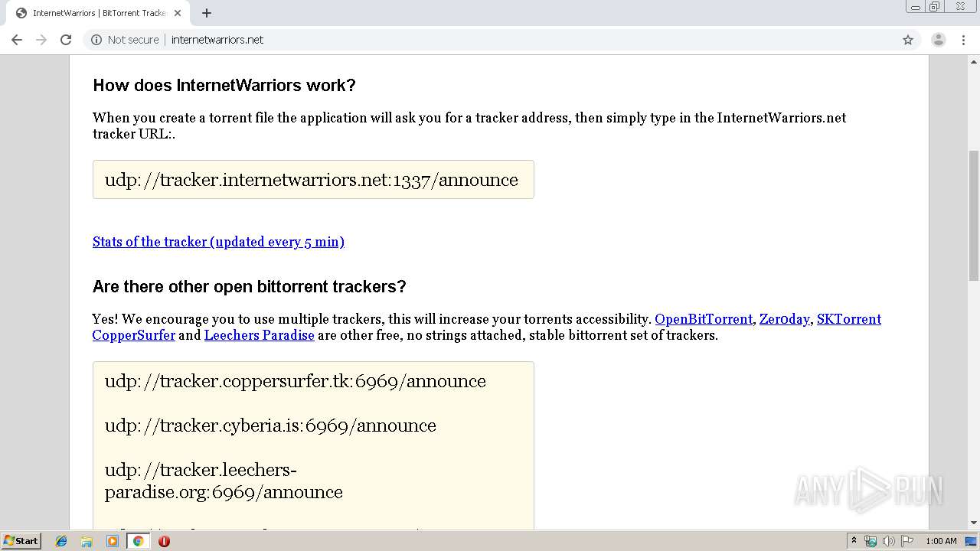The width and height of the screenshot is (980, 551).
Task: Open Windows Media Player from the taskbar
Action: 113,541
